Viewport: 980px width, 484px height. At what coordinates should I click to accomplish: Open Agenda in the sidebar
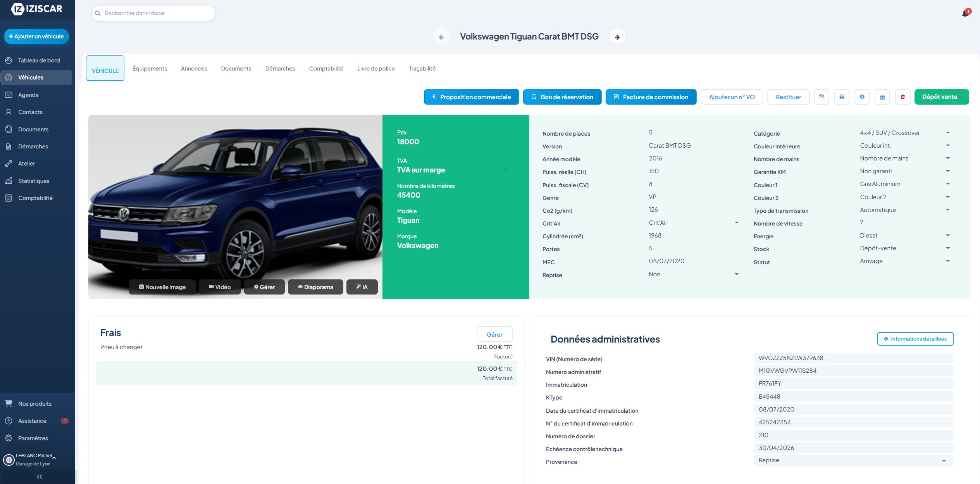tap(36, 95)
